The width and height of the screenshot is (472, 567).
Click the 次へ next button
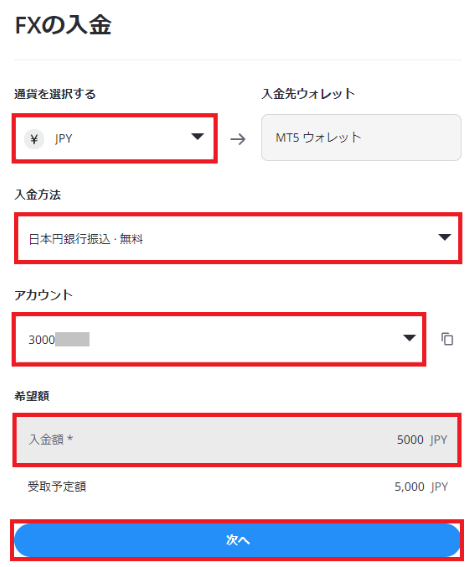(x=237, y=540)
